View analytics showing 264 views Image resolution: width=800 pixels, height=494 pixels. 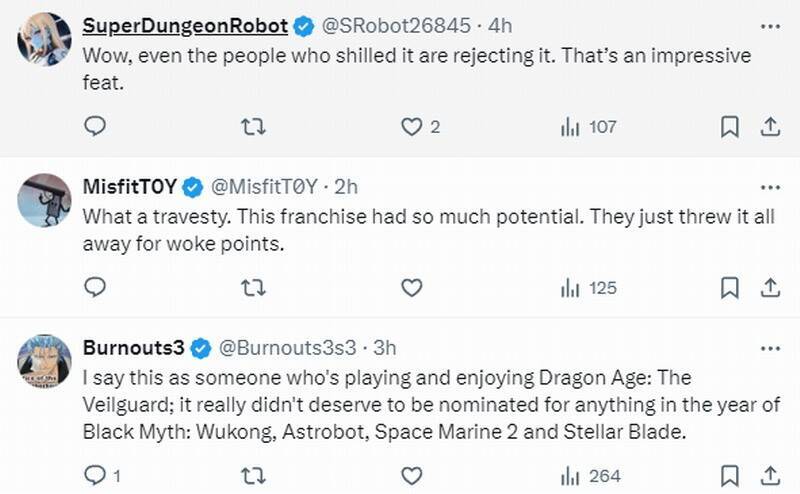(x=588, y=475)
